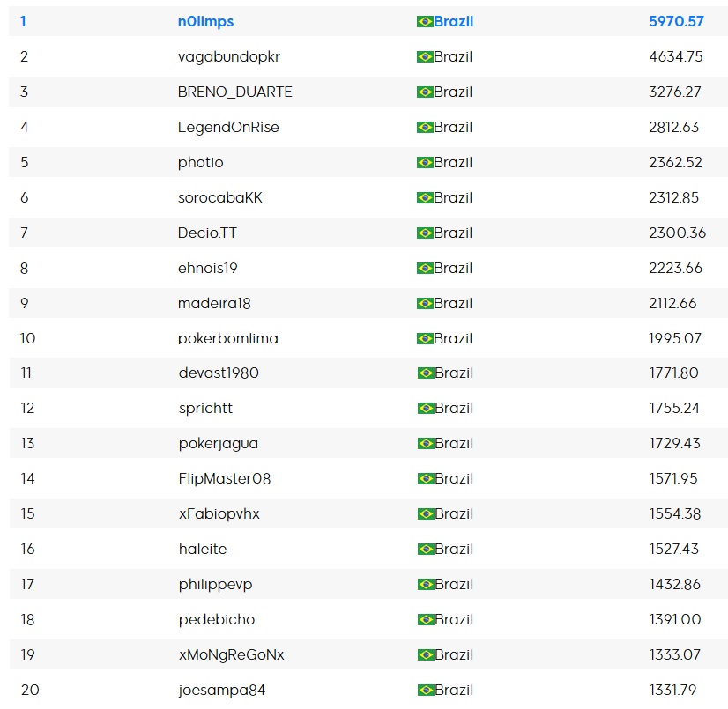Viewport: 728px width, 709px height.
Task: Click the Brazil flag in sorocabaKK row
Action: pyautogui.click(x=424, y=198)
